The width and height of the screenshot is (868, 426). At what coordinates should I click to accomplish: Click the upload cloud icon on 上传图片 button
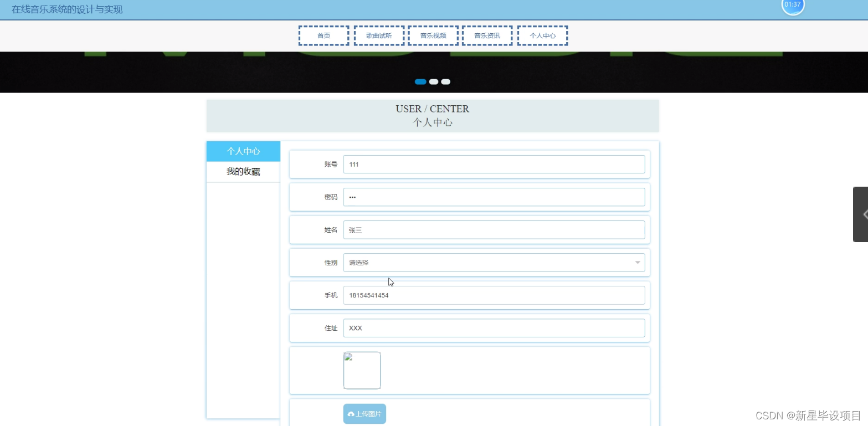pos(351,413)
